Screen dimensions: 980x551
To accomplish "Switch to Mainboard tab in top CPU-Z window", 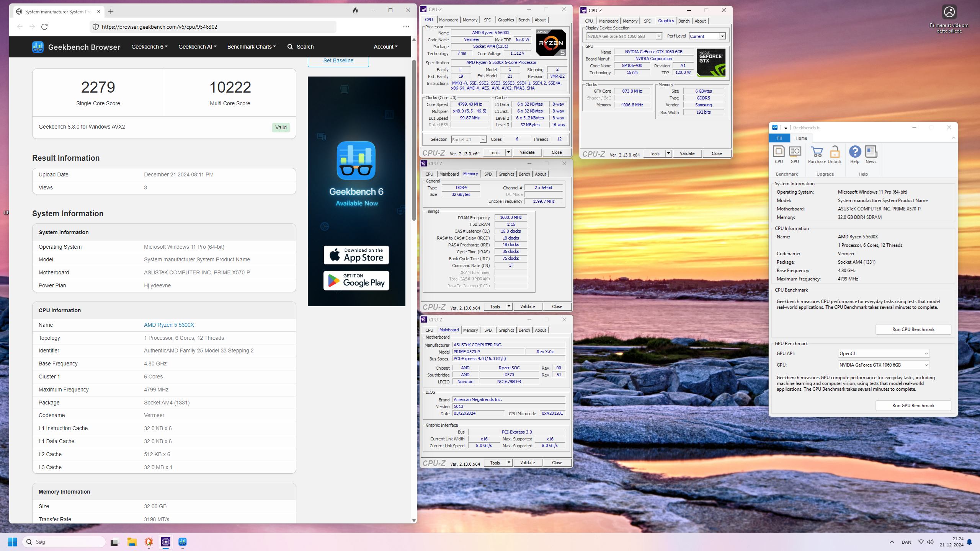I will pyautogui.click(x=449, y=20).
